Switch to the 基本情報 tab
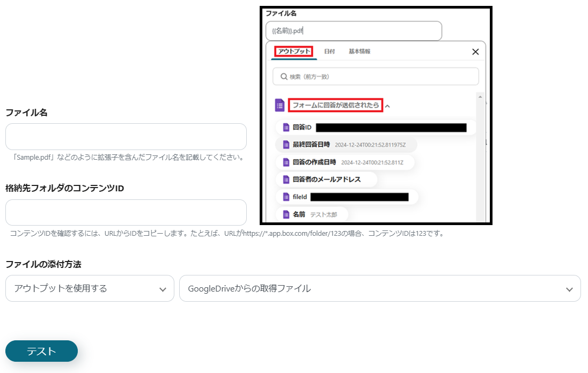 click(x=359, y=51)
